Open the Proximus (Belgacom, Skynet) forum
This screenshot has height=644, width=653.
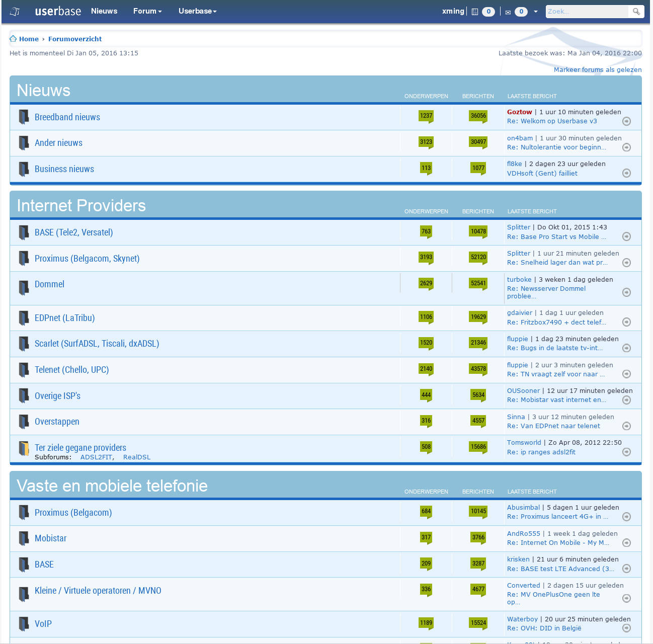pos(87,259)
